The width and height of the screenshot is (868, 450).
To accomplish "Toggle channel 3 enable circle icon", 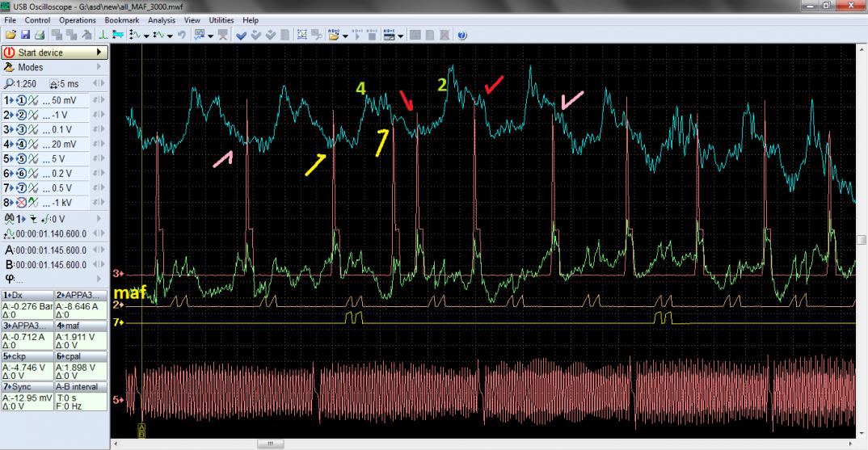I will 21,129.
